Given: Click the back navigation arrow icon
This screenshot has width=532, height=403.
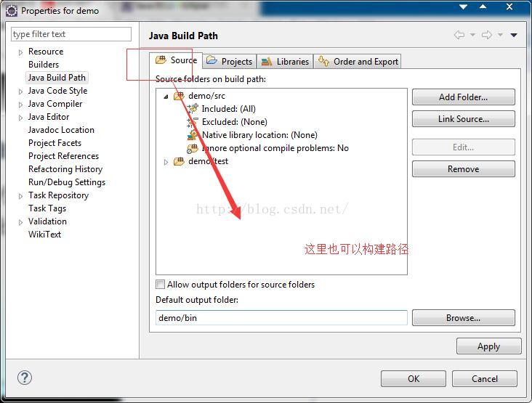Looking at the screenshot, I should (x=459, y=35).
